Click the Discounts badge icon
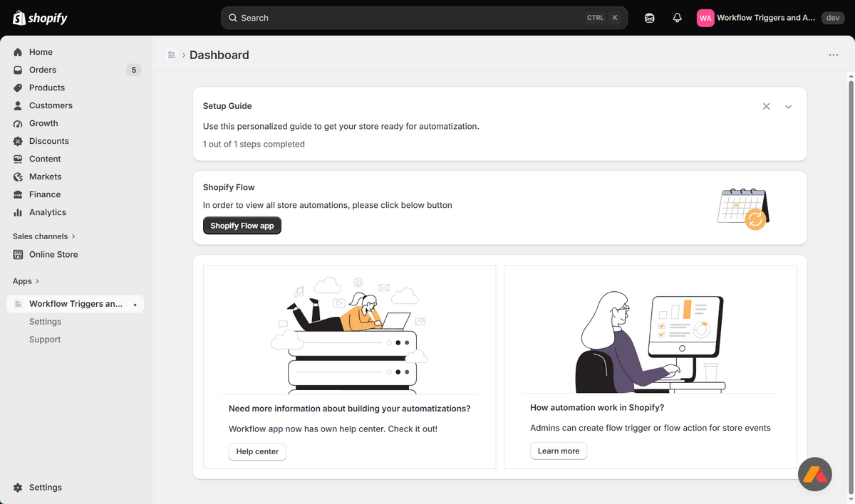This screenshot has width=855, height=504. pos(18,141)
